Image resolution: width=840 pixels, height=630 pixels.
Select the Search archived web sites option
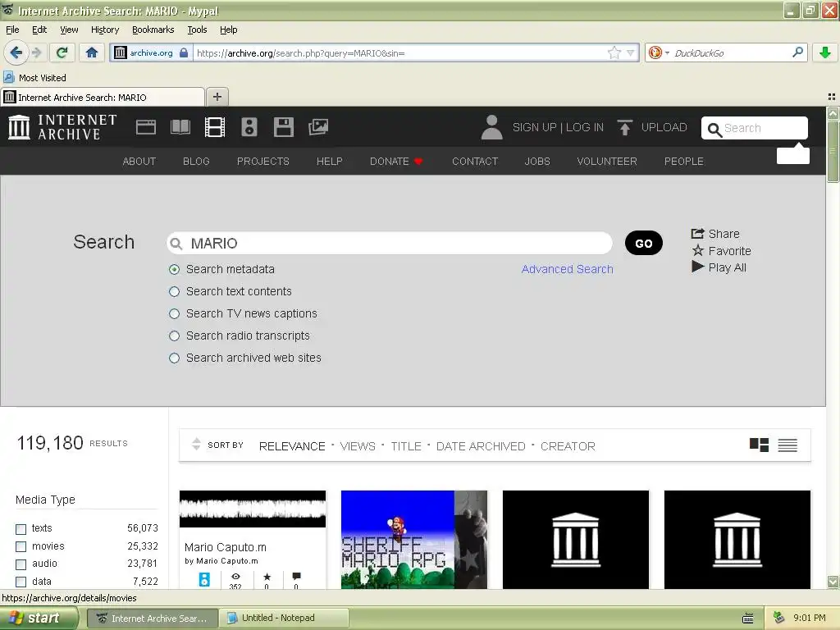(x=174, y=358)
